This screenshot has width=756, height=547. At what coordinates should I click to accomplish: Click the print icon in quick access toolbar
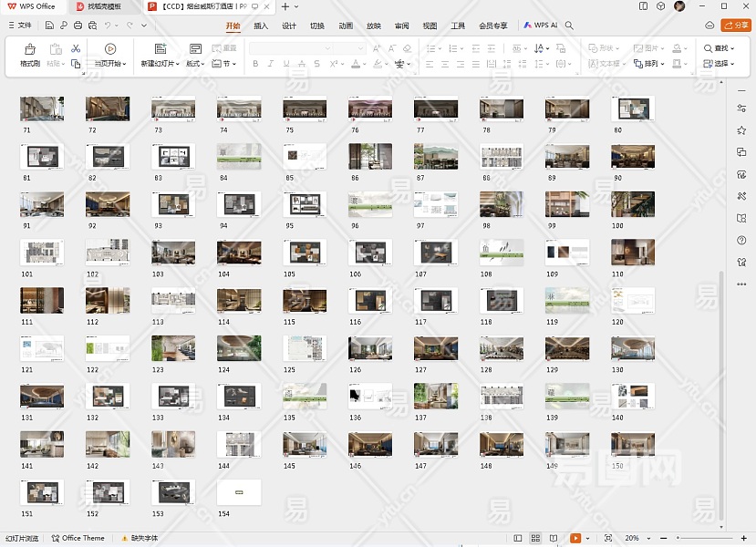click(78, 26)
